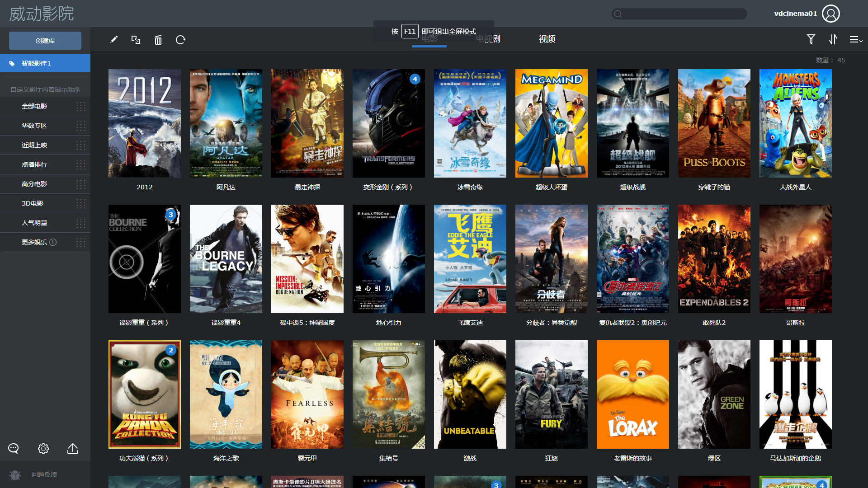
Task: Select 近期上映 in sidebar
Action: 34,145
